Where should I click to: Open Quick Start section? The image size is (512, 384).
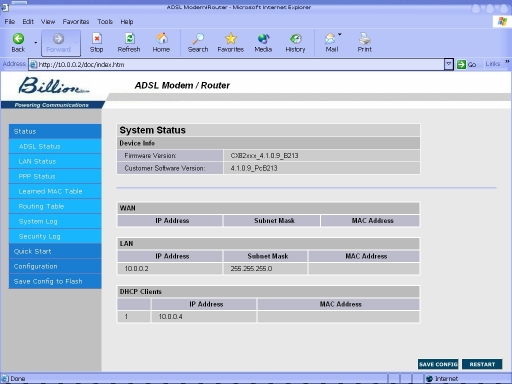click(x=55, y=251)
